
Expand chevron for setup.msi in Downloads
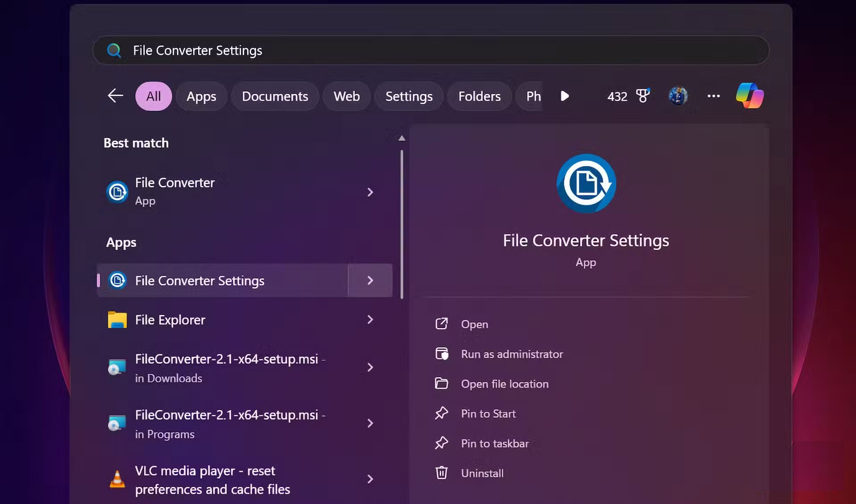(x=370, y=367)
